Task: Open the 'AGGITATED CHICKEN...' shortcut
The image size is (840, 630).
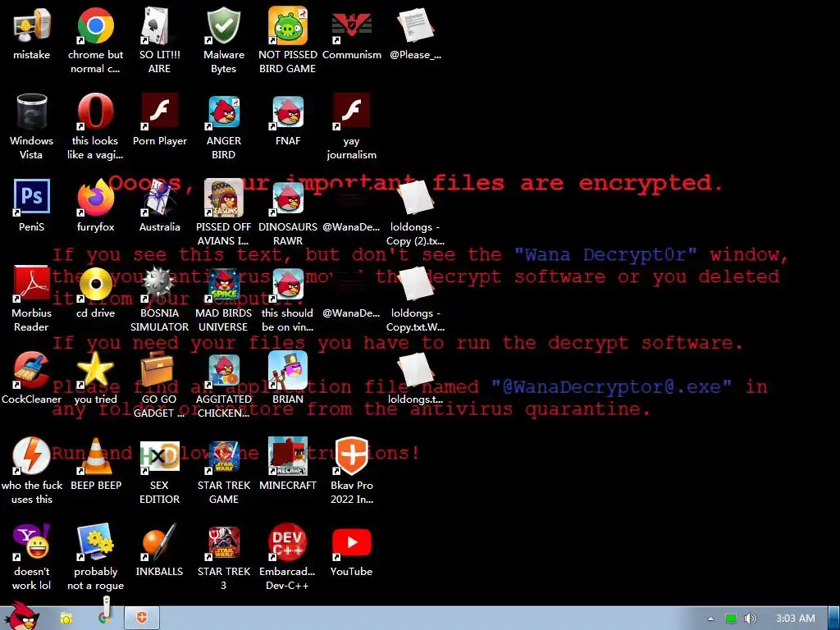Action: pos(223,371)
